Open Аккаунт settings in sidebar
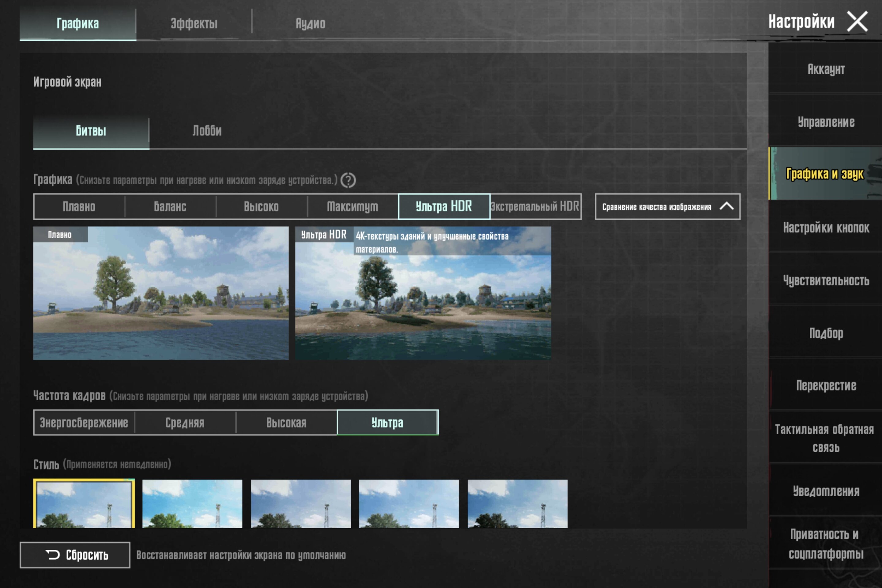This screenshot has width=882, height=588. tap(826, 69)
